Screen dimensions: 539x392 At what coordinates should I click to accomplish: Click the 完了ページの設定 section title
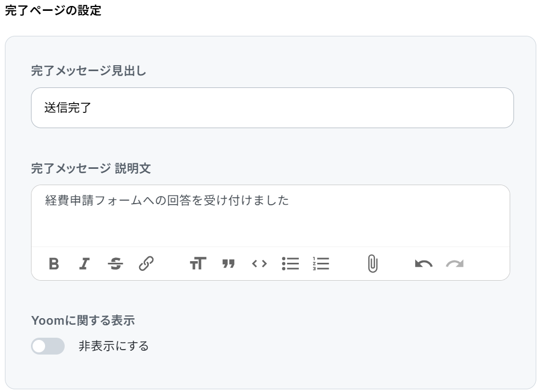point(53,10)
